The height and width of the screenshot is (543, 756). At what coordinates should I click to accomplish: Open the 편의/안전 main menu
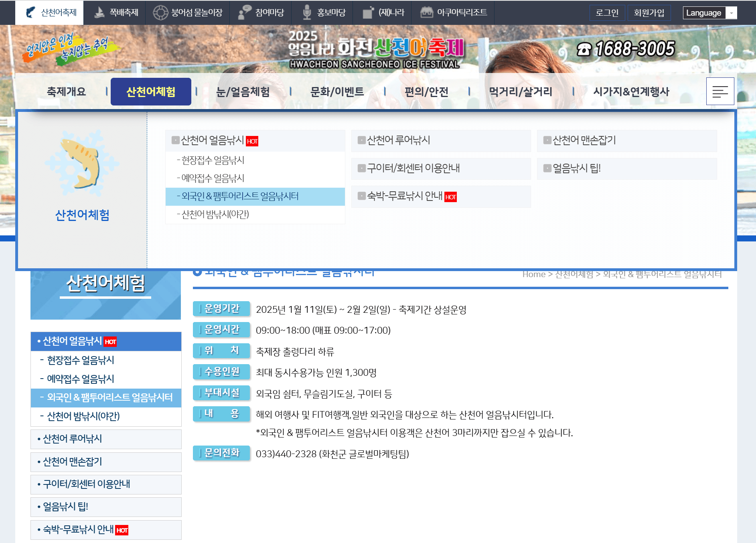(426, 92)
